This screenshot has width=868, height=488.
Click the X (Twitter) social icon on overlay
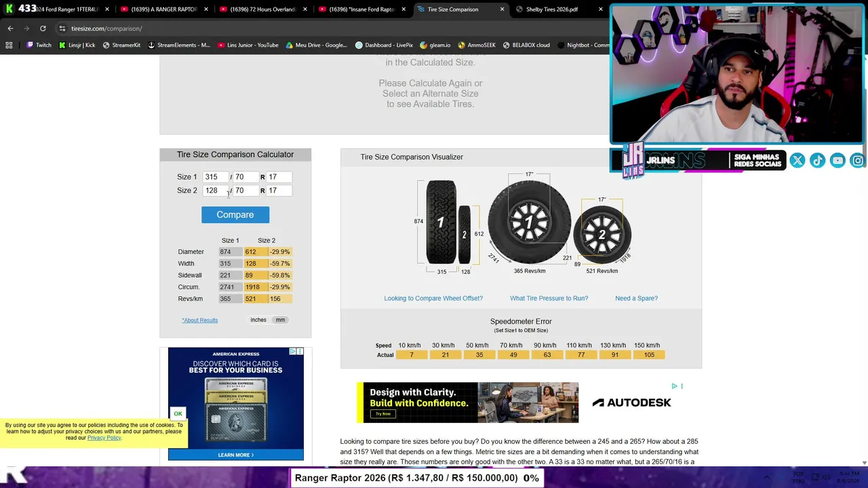point(797,161)
